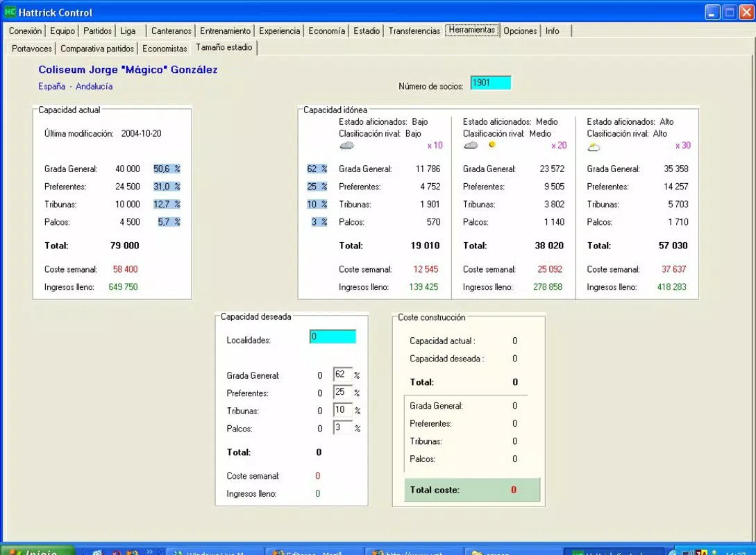Image resolution: width=756 pixels, height=555 pixels.
Task: Click the grey cloud icon under Medio
Action: point(471,145)
